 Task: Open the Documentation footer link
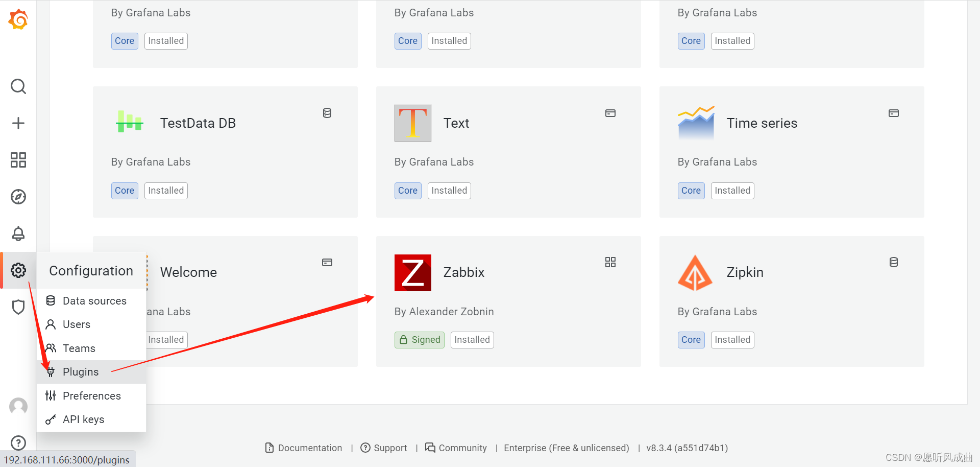304,448
